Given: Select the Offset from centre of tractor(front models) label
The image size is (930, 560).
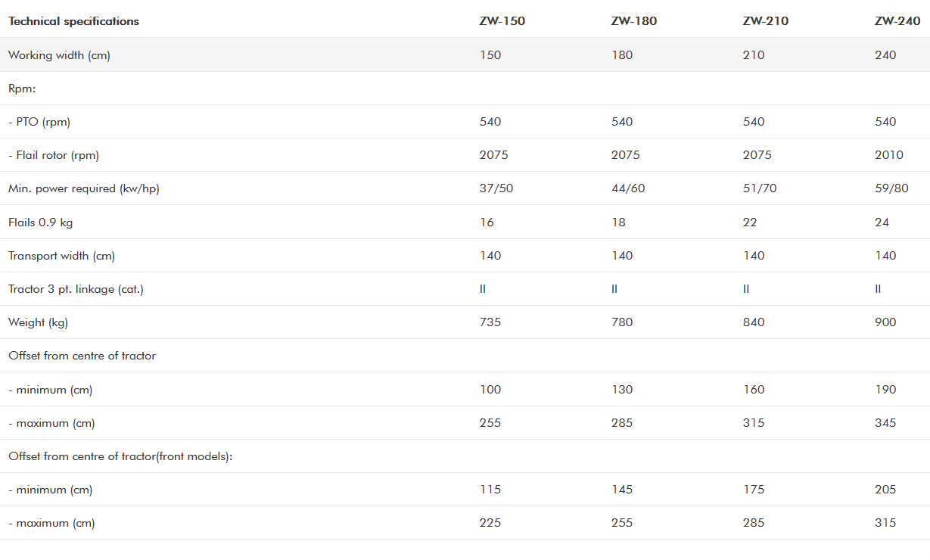Looking at the screenshot, I should 120,456.
